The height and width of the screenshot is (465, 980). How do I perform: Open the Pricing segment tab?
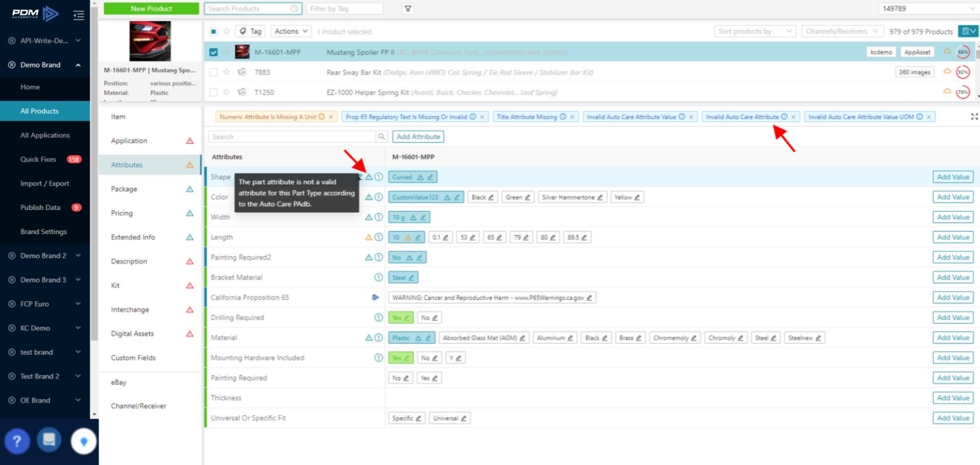click(150, 213)
